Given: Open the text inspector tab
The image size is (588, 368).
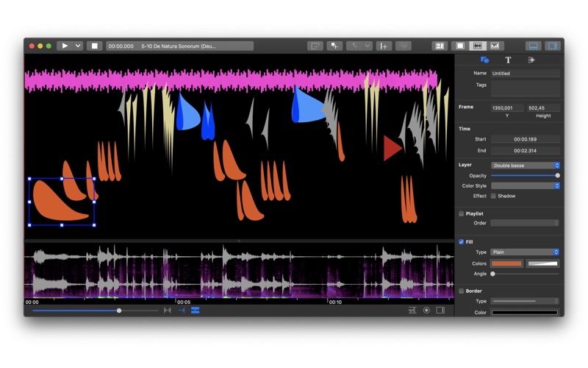Looking at the screenshot, I should coord(508,60).
